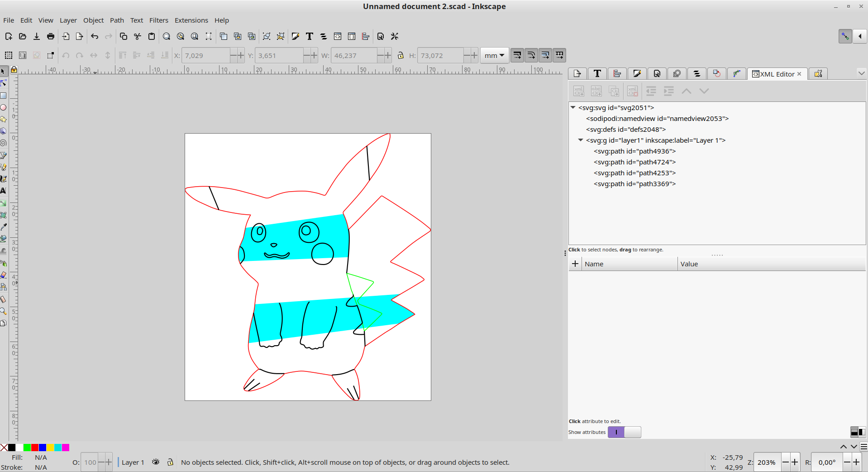This screenshot has width=868, height=472.
Task: Select the Ellipse tool
Action: pos(4,107)
